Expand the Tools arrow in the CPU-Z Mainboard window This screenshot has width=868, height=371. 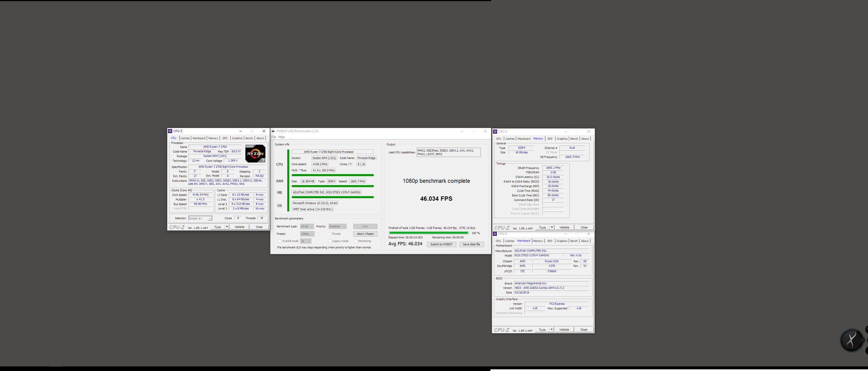pyautogui.click(x=552, y=330)
